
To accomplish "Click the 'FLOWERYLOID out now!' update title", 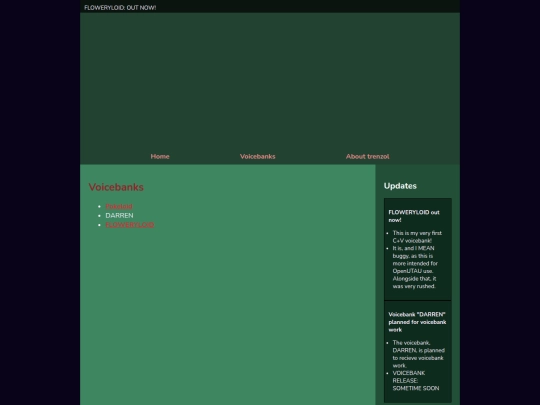I will point(414,216).
